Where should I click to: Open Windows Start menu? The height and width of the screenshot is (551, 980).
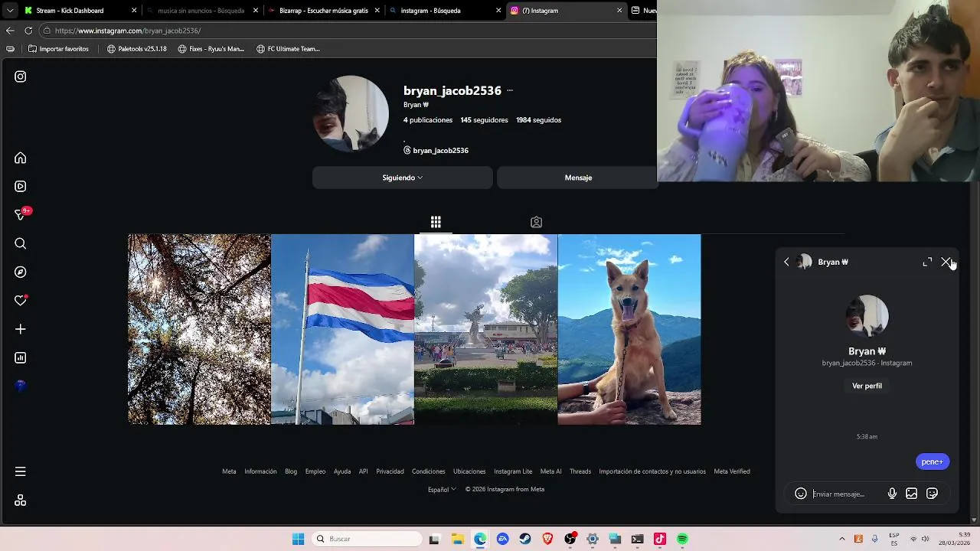click(298, 539)
